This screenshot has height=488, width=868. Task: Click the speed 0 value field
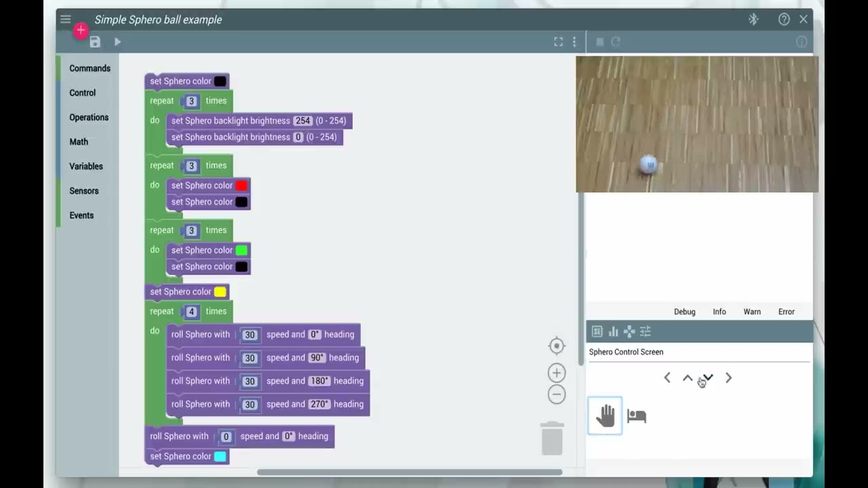click(226, 436)
